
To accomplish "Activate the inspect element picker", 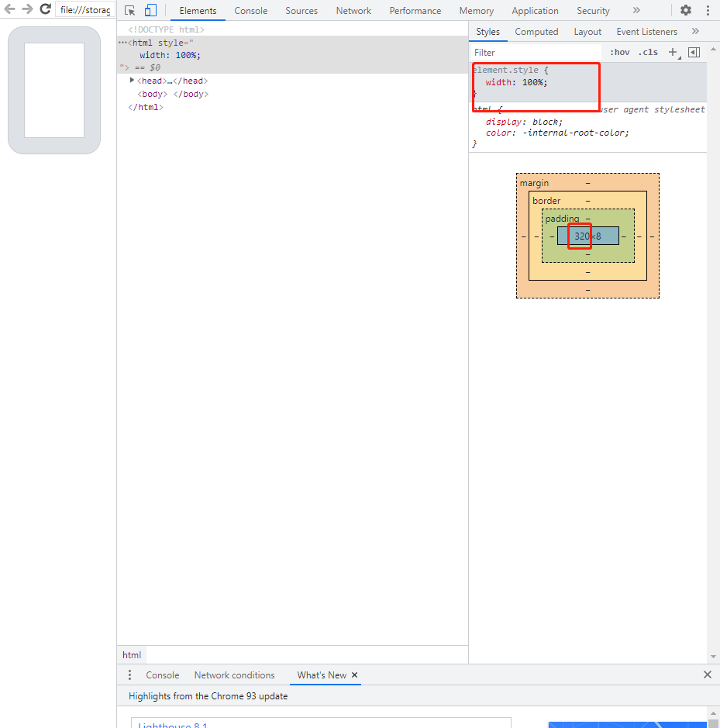I will tap(130, 10).
